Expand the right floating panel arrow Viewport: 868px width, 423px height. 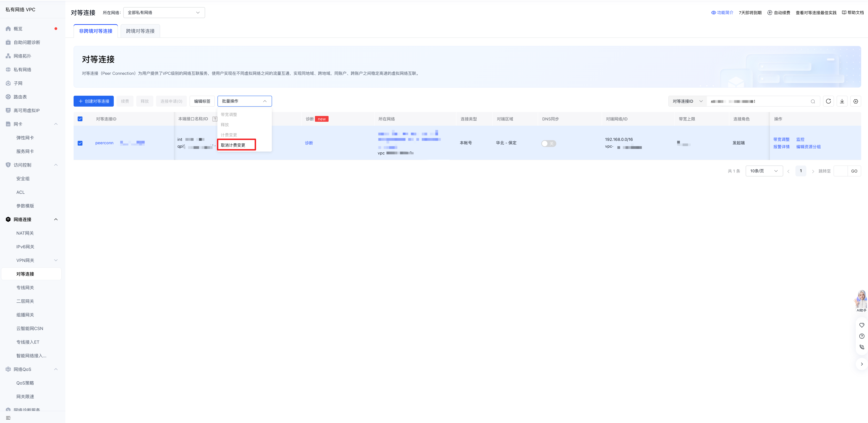pos(862,364)
